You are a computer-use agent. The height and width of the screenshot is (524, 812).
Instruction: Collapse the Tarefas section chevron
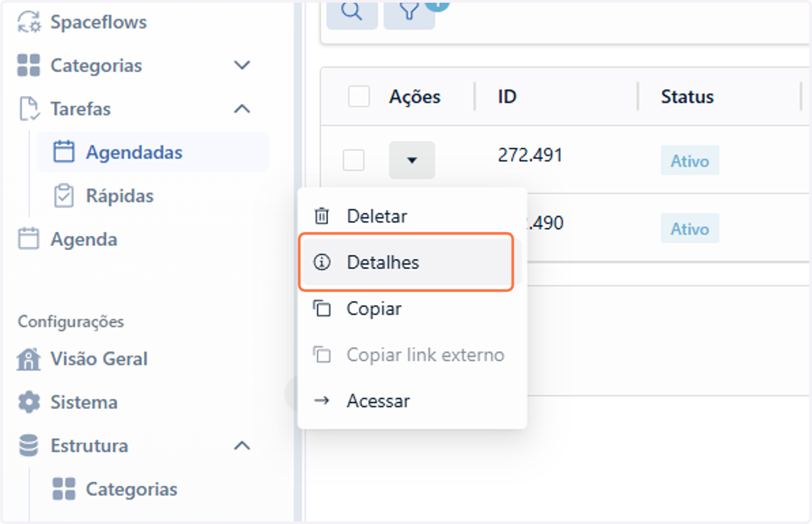click(x=242, y=109)
